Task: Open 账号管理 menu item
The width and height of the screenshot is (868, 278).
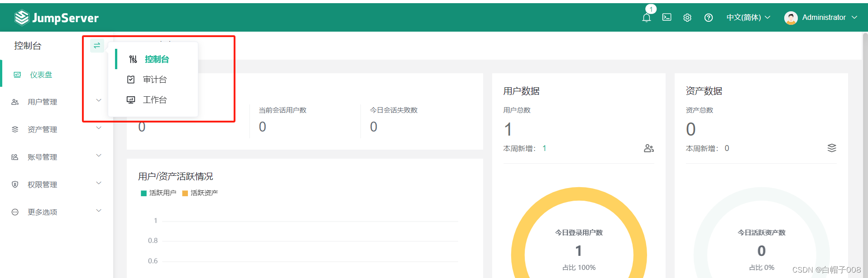Action: [x=57, y=157]
